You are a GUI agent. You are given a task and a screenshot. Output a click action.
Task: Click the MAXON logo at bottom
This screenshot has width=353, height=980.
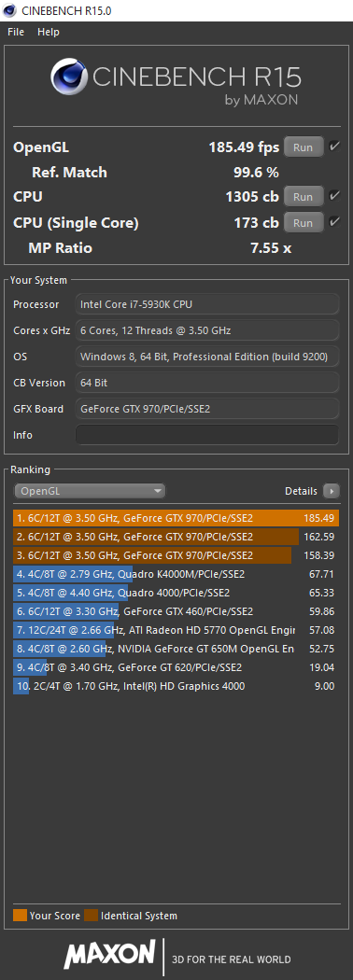[x=109, y=954]
